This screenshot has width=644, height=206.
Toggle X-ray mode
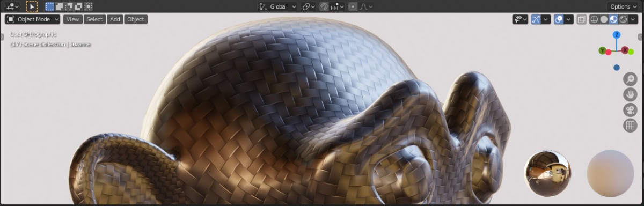(581, 19)
